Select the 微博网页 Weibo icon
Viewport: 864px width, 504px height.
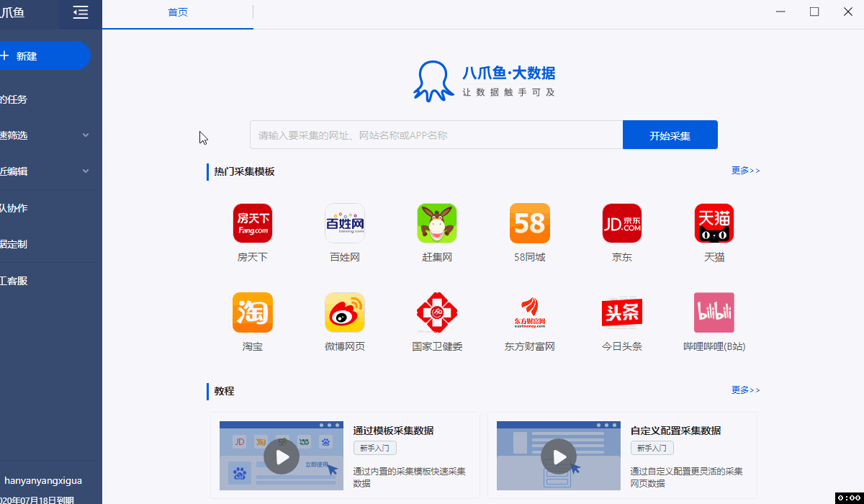pos(345,312)
